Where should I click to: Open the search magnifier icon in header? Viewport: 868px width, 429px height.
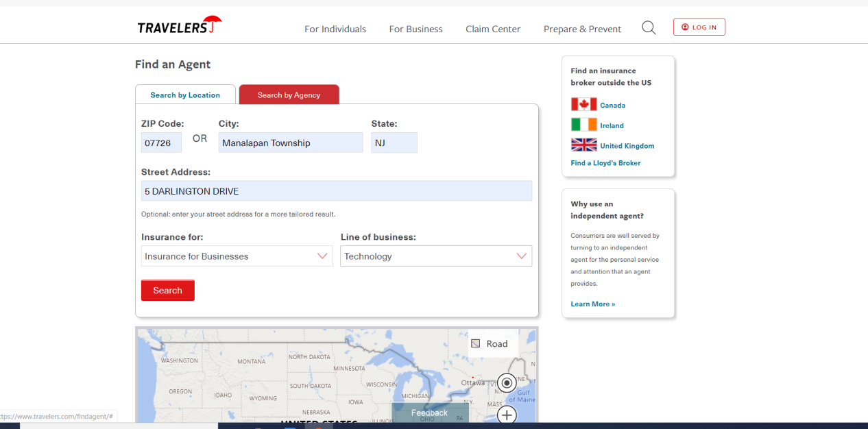tap(649, 27)
